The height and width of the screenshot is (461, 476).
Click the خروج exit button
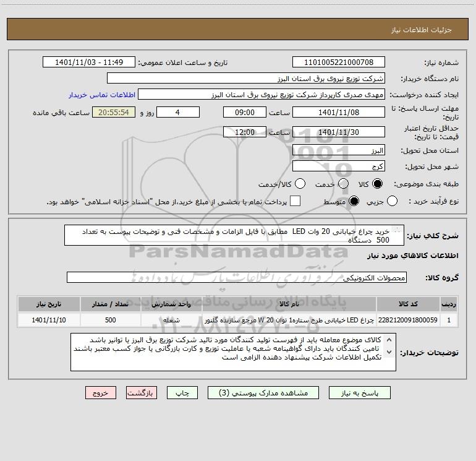click(x=101, y=393)
